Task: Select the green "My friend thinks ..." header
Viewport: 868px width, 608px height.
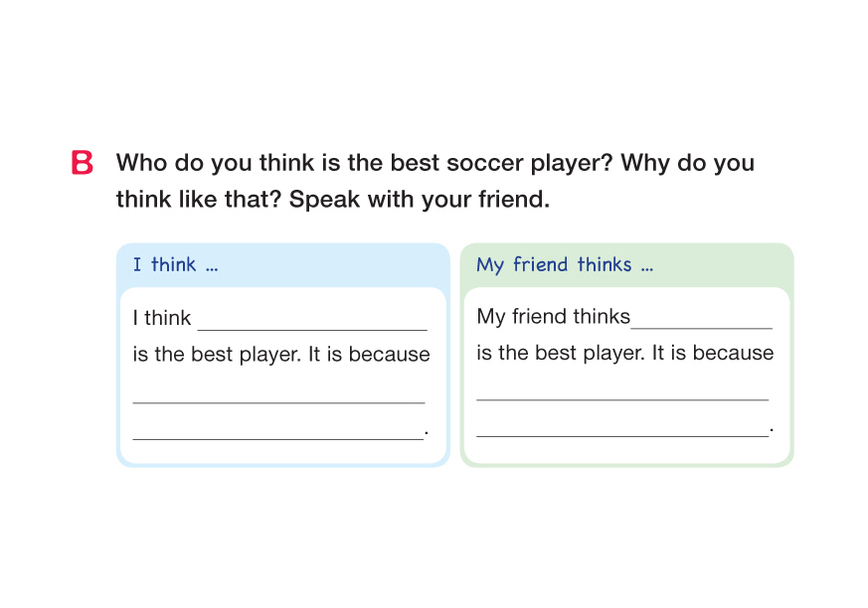Action: [564, 265]
